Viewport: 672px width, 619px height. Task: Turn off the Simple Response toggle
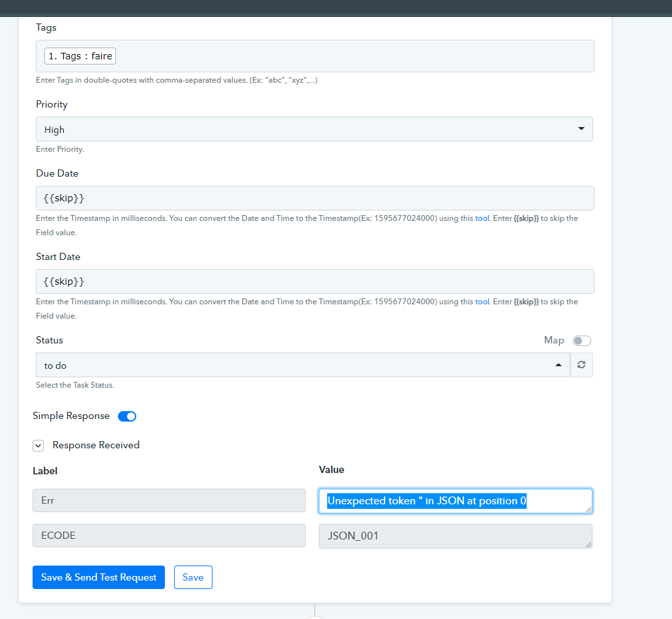(127, 416)
